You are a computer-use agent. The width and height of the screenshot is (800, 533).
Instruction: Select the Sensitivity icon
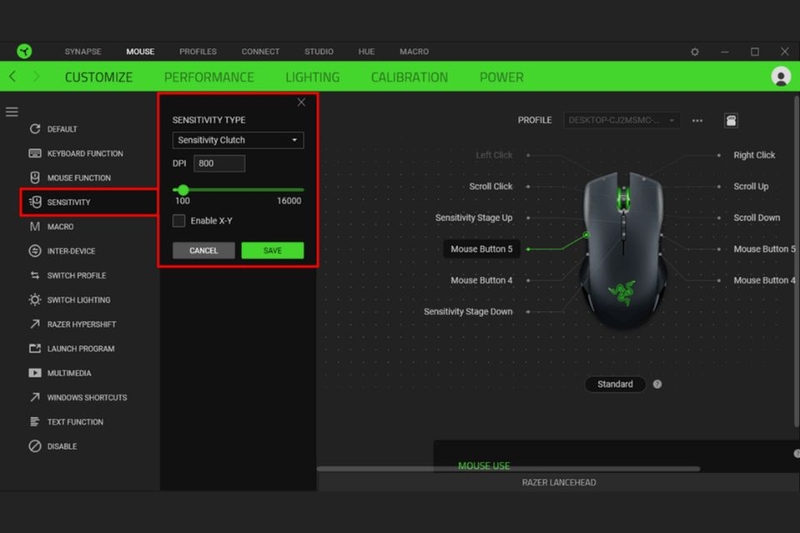[35, 202]
